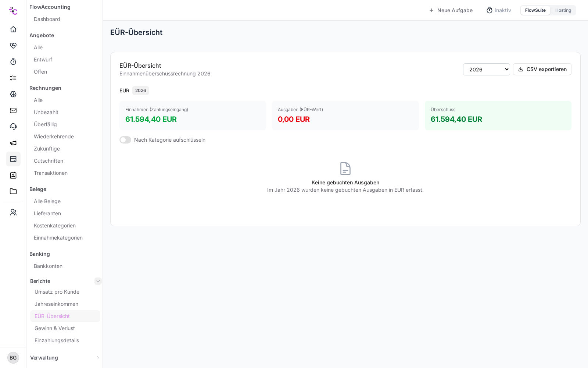The height and width of the screenshot is (368, 588).
Task: Switch to Hosting mode
Action: click(x=563, y=10)
